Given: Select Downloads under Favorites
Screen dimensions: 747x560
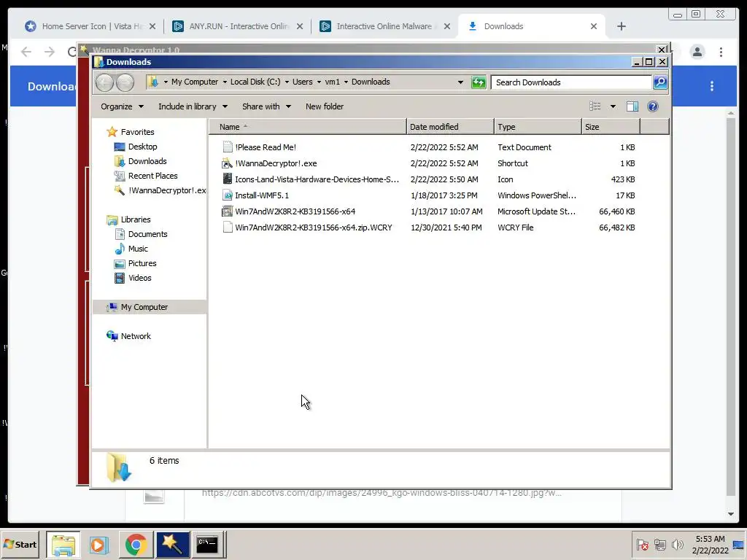Looking at the screenshot, I should pos(147,161).
